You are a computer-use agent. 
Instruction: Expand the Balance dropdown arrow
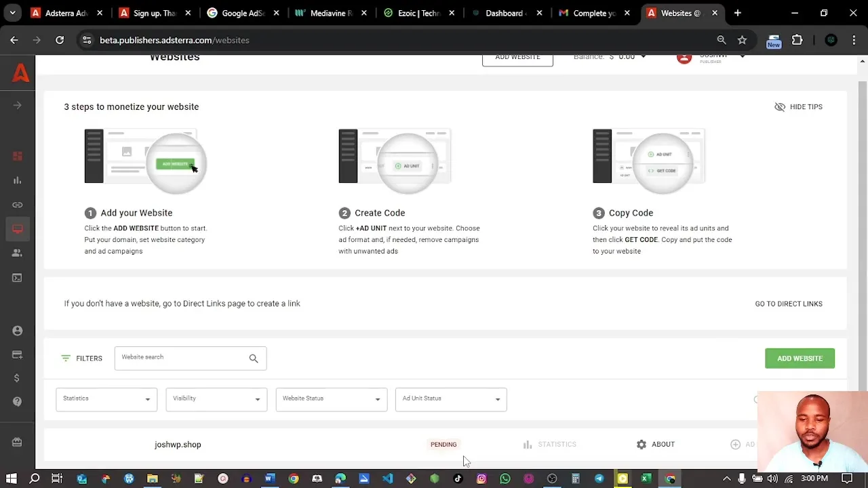[644, 57]
